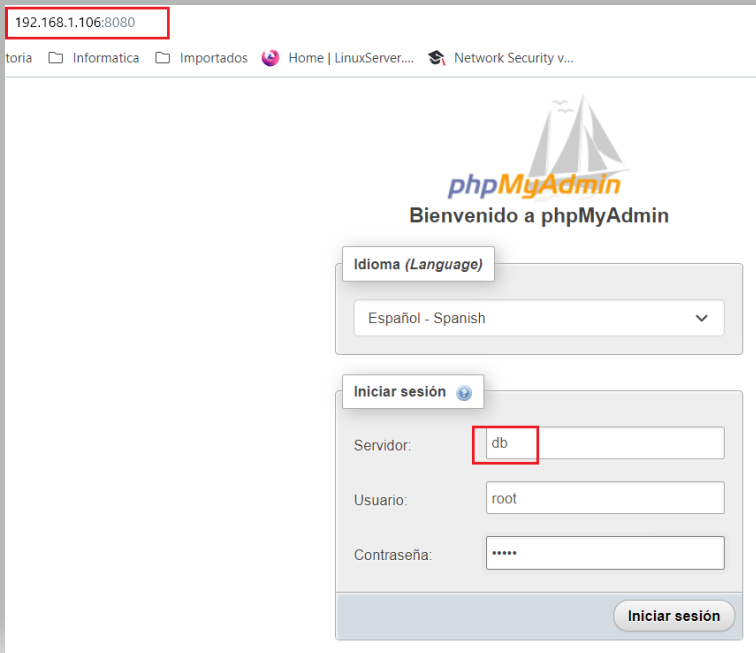
Task: Click the Idioma (Language) legend label
Action: [x=418, y=265]
